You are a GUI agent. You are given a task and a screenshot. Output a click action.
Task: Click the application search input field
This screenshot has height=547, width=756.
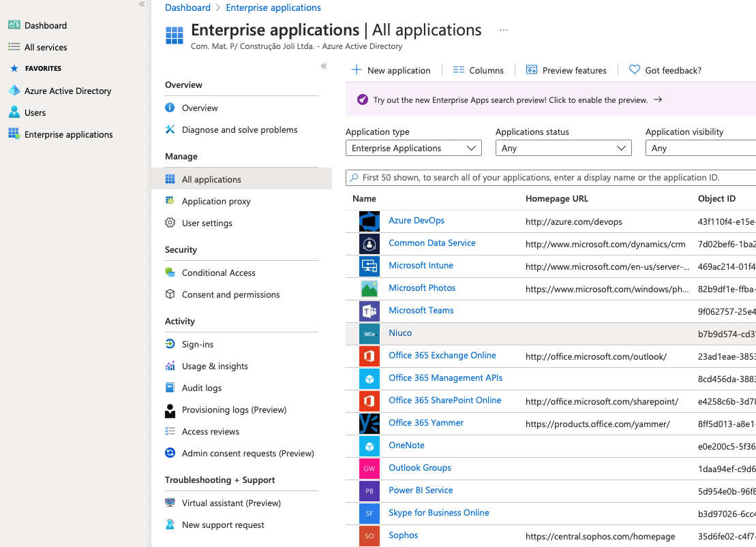[x=551, y=177]
